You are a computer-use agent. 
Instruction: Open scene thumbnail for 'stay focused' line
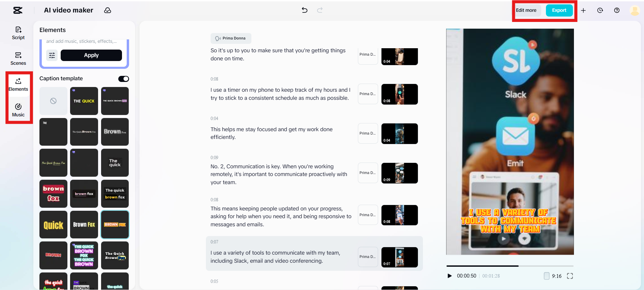(x=400, y=134)
